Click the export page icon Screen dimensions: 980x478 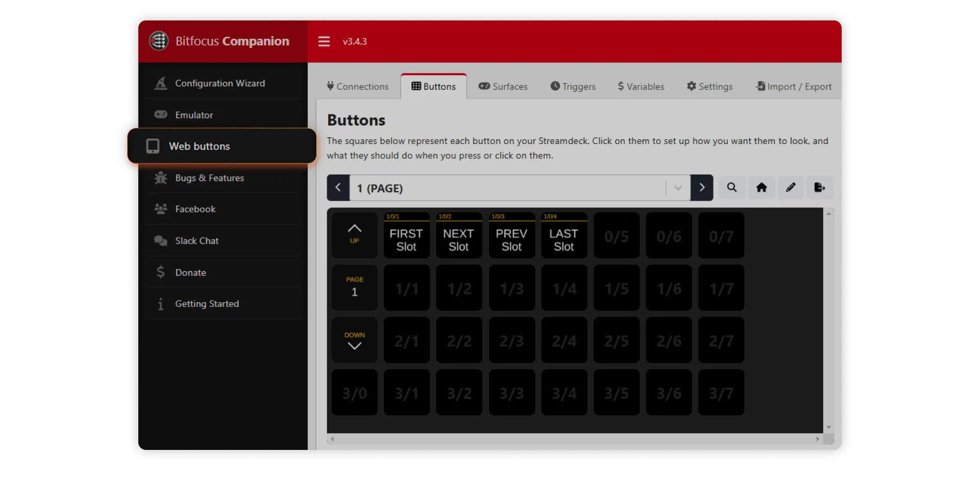tap(820, 187)
